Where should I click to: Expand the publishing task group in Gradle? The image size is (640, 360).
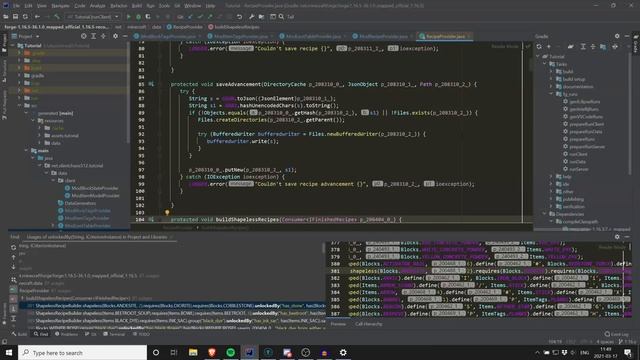tap(551, 199)
